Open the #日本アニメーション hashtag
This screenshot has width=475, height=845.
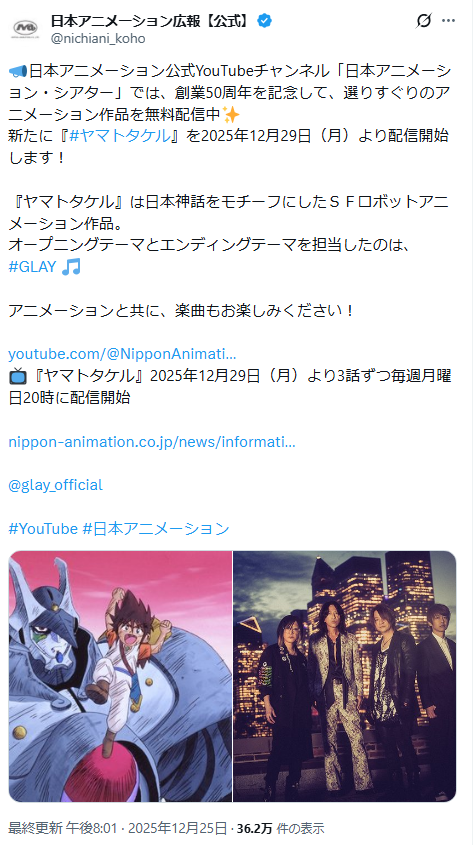tap(156, 529)
